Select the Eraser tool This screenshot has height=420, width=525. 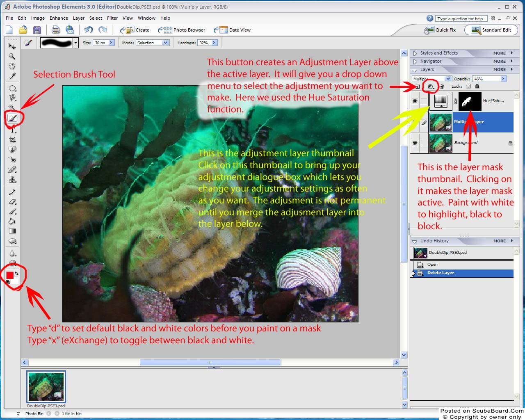tap(12, 201)
